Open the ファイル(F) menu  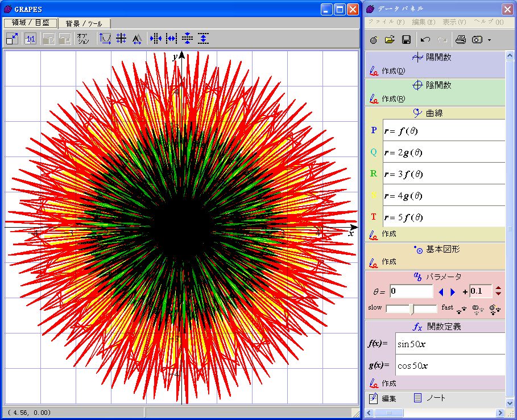click(386, 22)
